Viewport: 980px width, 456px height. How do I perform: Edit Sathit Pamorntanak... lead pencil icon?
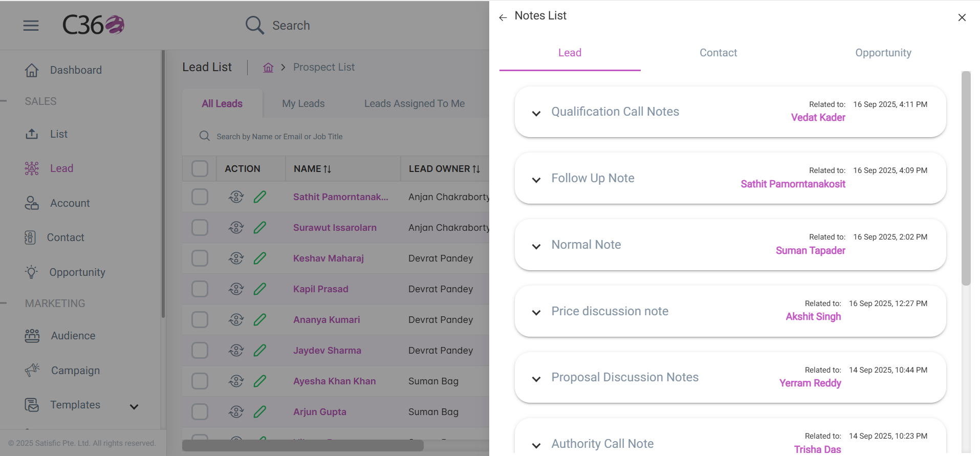point(260,197)
